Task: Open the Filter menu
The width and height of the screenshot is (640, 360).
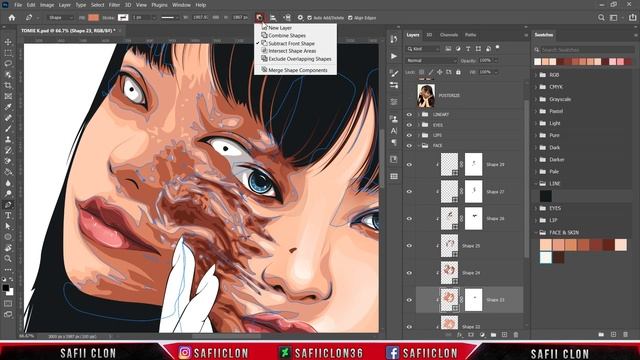Action: point(114,5)
